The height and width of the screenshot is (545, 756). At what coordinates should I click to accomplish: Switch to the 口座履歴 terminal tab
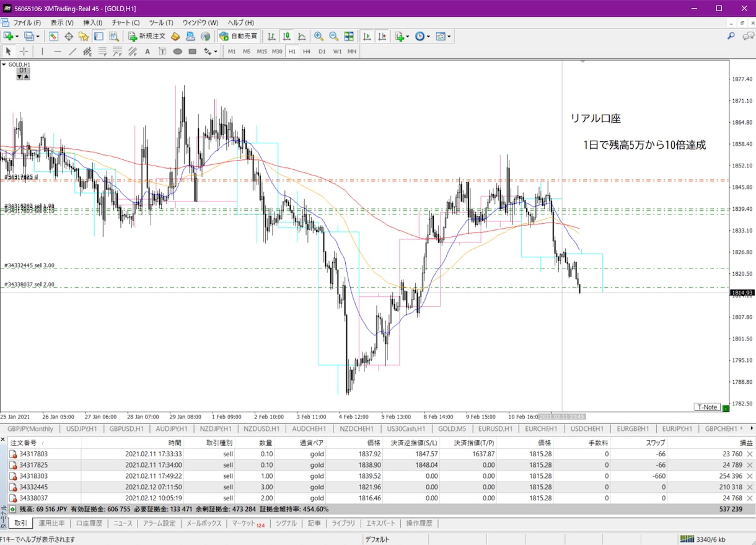coord(89,523)
